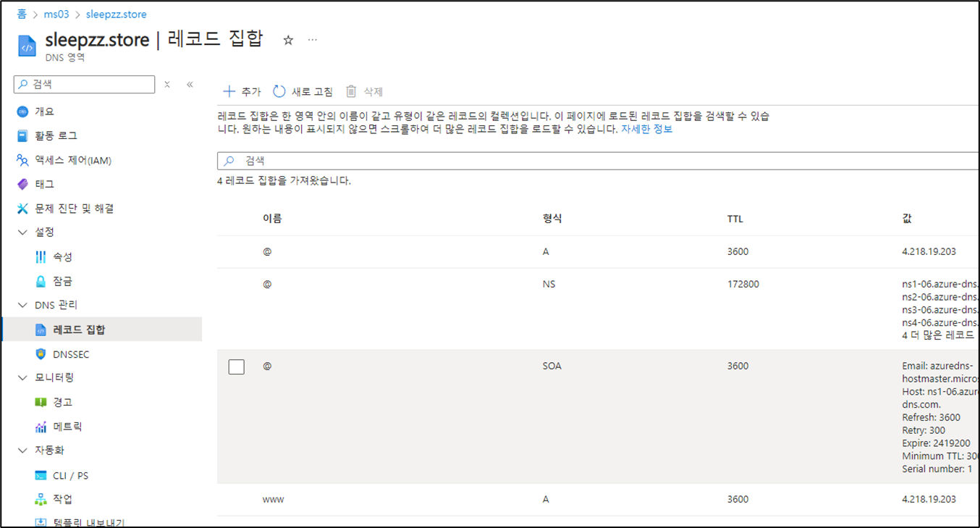980x528 pixels.
Task: Click the 값 column header
Action: coord(907,219)
